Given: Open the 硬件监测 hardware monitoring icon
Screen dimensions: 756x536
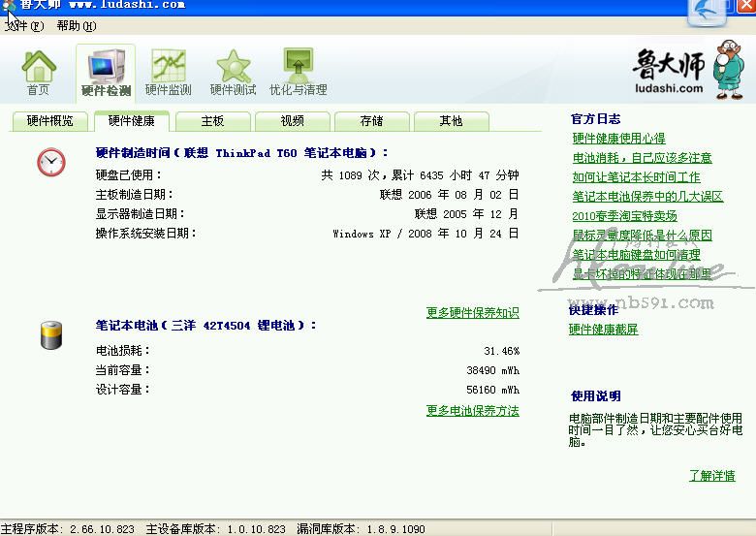Looking at the screenshot, I should pos(169,73).
